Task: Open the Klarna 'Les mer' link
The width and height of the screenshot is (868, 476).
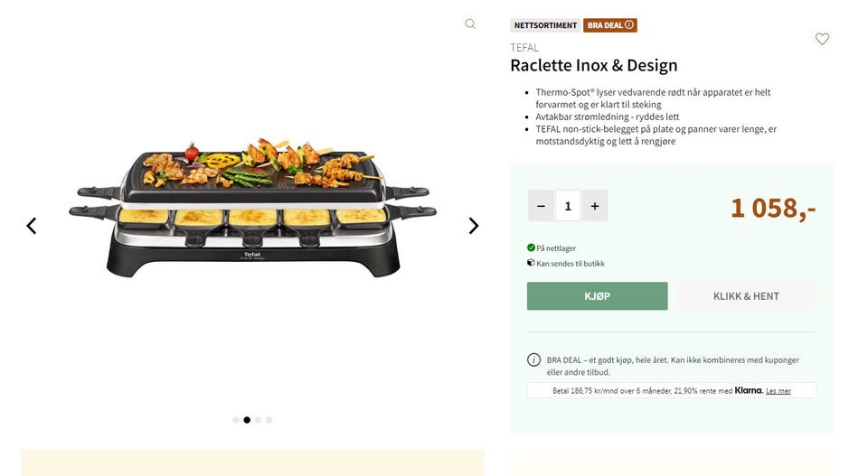Action: [x=778, y=391]
